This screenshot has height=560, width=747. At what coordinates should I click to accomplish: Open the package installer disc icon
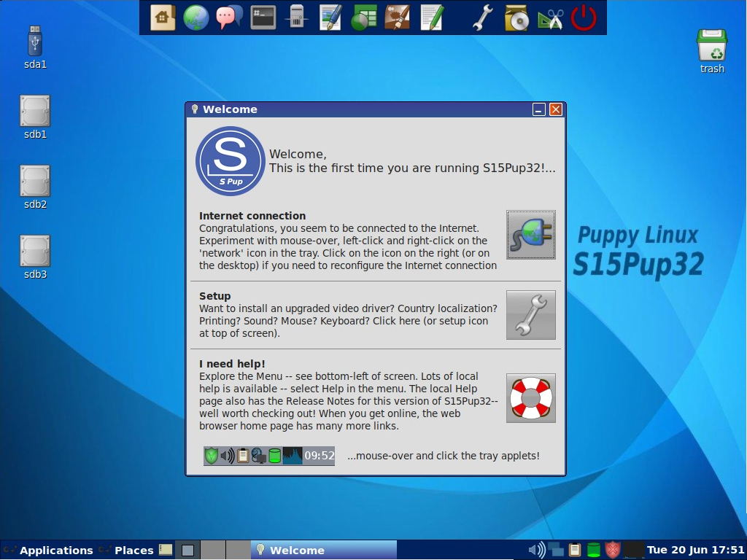[517, 17]
